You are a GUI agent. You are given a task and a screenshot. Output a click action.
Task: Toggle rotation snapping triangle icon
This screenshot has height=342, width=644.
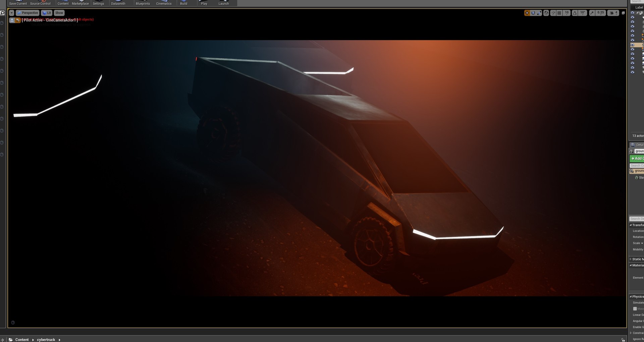[575, 13]
